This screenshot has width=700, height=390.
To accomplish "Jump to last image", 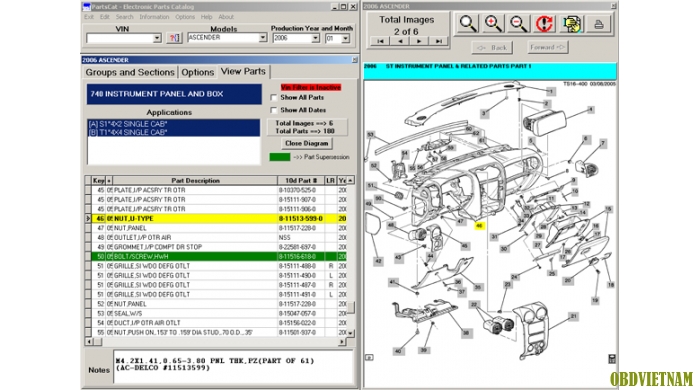I will coord(438,41).
